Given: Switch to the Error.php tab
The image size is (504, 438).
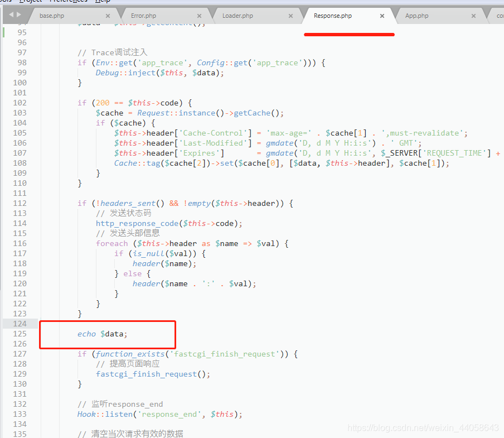Looking at the screenshot, I should click(143, 16).
